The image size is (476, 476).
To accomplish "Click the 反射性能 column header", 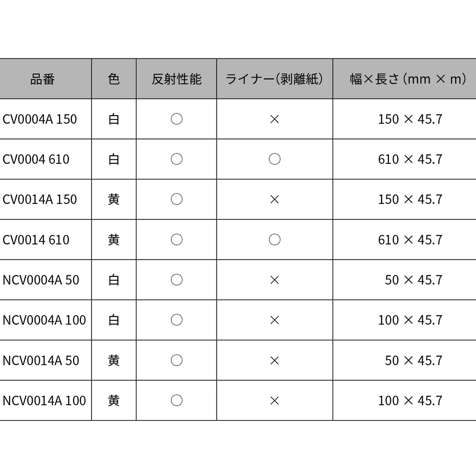I will (x=177, y=79).
